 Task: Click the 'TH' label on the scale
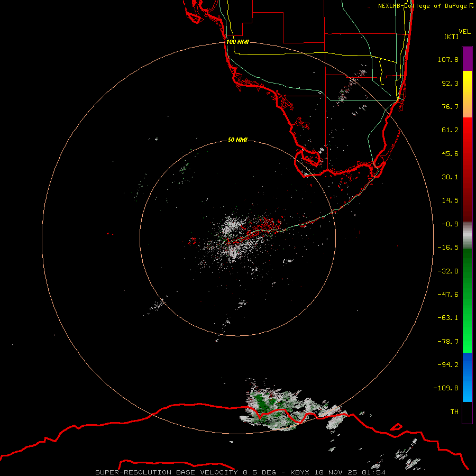pyautogui.click(x=454, y=412)
